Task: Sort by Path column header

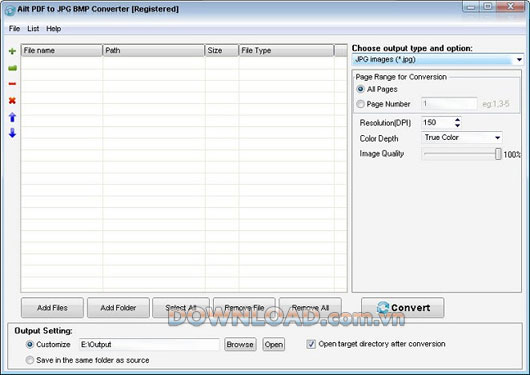Action: click(153, 50)
